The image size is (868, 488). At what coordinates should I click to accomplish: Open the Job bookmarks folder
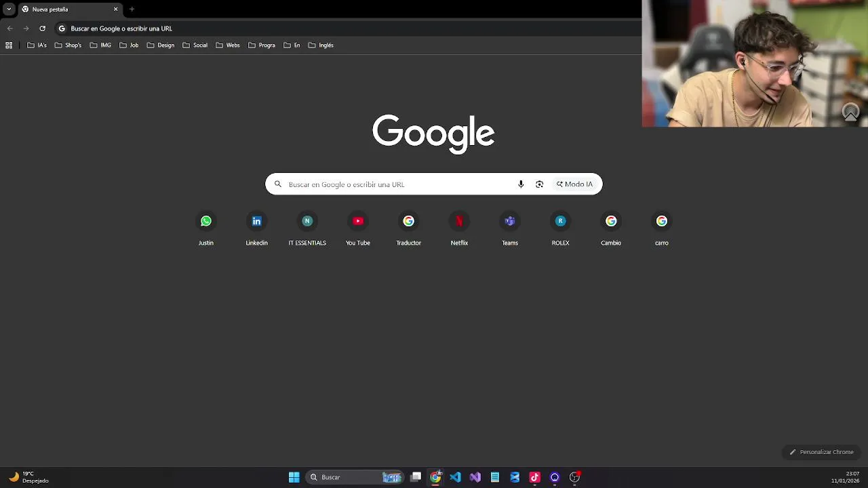point(129,45)
